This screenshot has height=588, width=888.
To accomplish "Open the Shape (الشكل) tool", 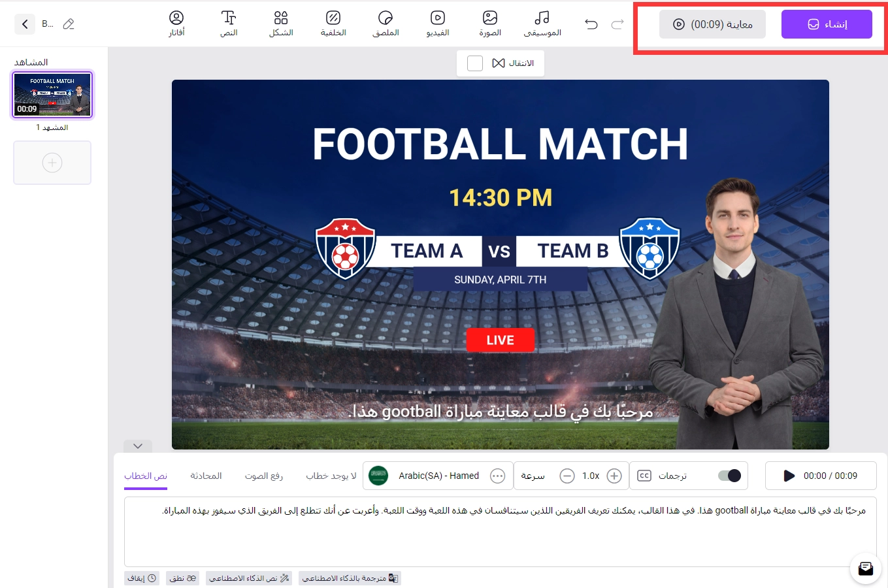I will (281, 24).
